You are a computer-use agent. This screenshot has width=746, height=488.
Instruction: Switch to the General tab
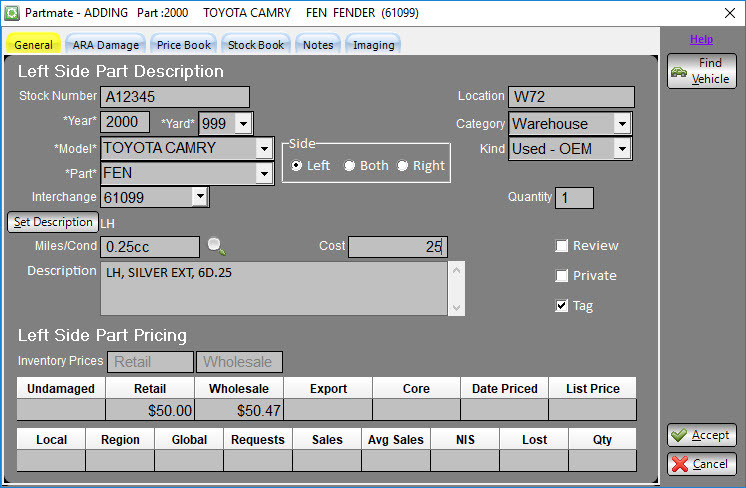[33, 45]
